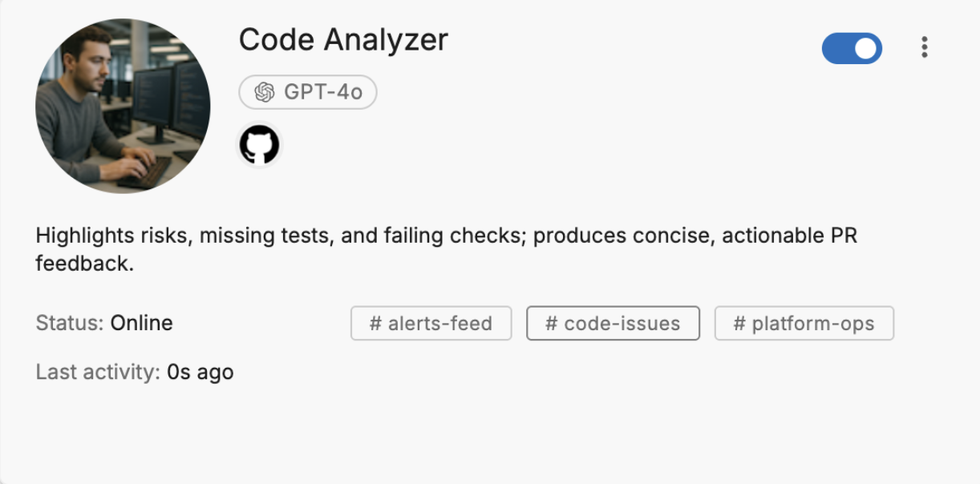The height and width of the screenshot is (484, 980).
Task: Click the hash symbol on code-issues chip
Action: tap(551, 323)
